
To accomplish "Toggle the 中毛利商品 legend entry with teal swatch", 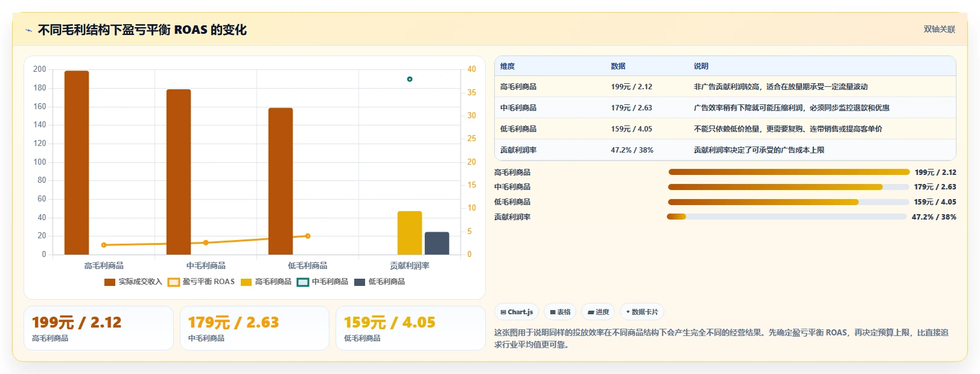I will 323,282.
